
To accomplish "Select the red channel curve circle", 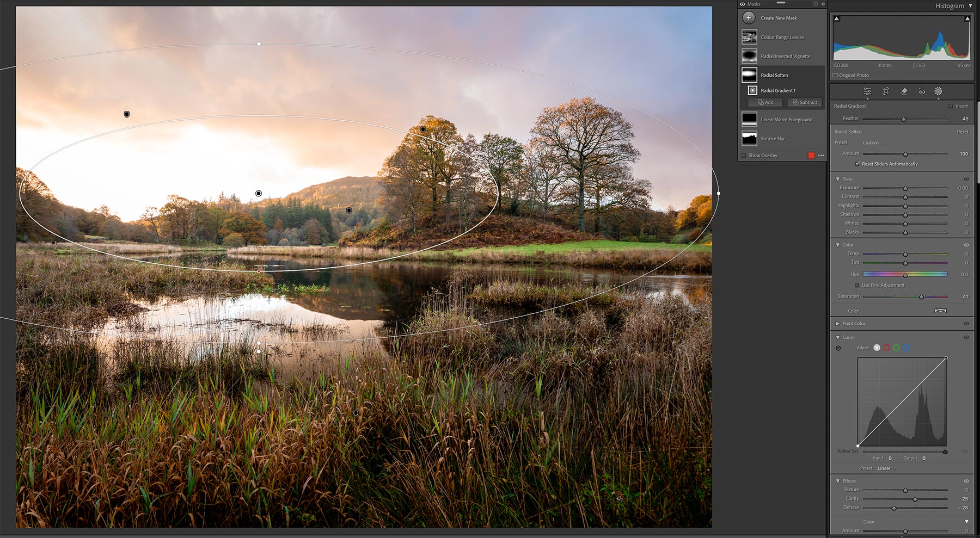I will tap(886, 348).
